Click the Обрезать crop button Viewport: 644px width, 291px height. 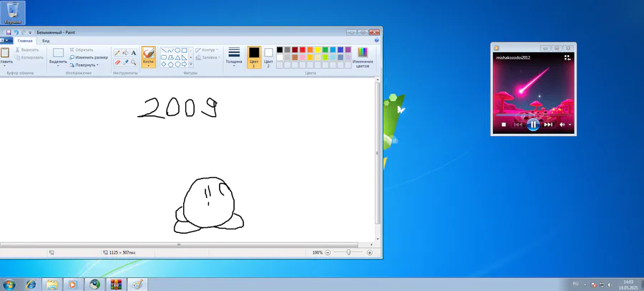pos(82,49)
